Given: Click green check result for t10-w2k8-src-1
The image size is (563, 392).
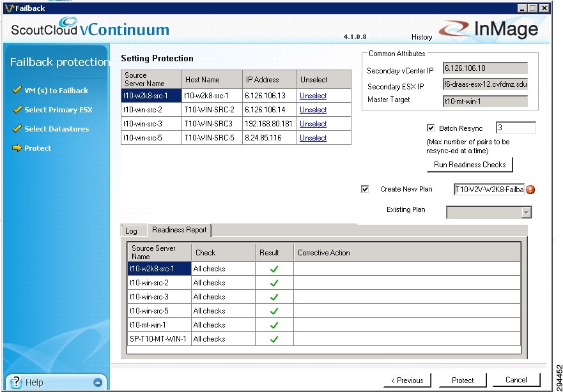Looking at the screenshot, I should [274, 269].
